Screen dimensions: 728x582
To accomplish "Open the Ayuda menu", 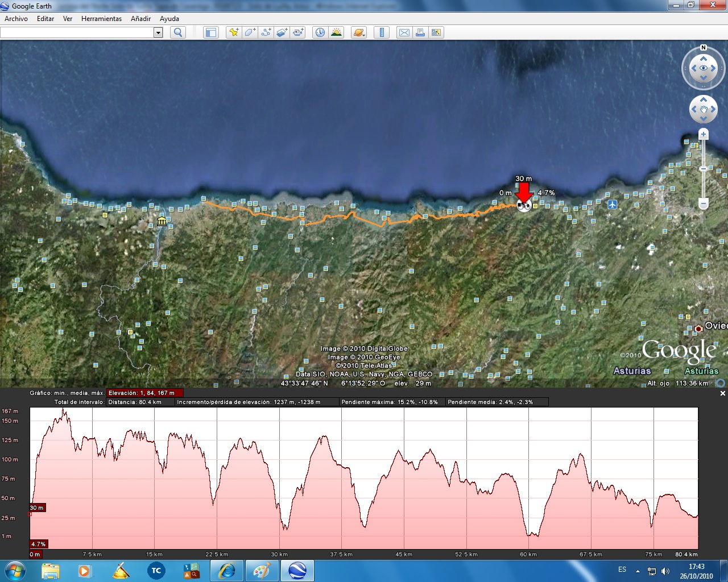I will (169, 19).
